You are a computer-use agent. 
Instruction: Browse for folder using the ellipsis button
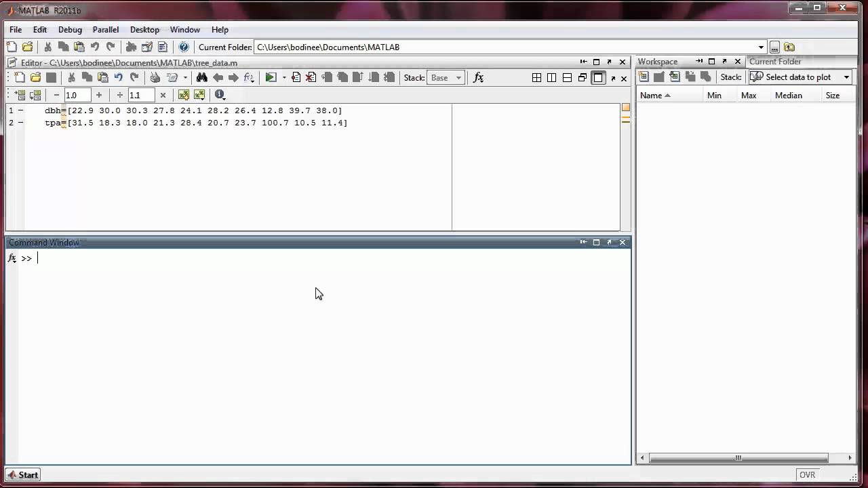point(774,47)
